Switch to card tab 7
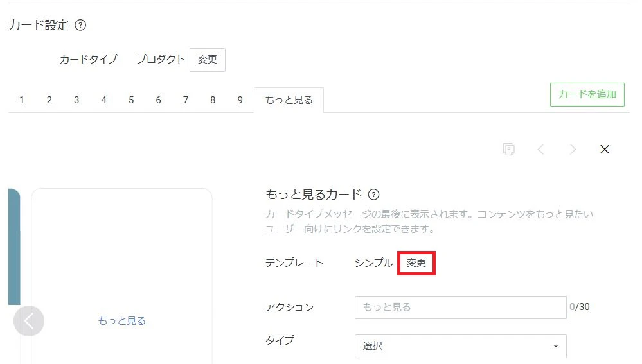Screen dimensions: 642x364 pyautogui.click(x=186, y=100)
